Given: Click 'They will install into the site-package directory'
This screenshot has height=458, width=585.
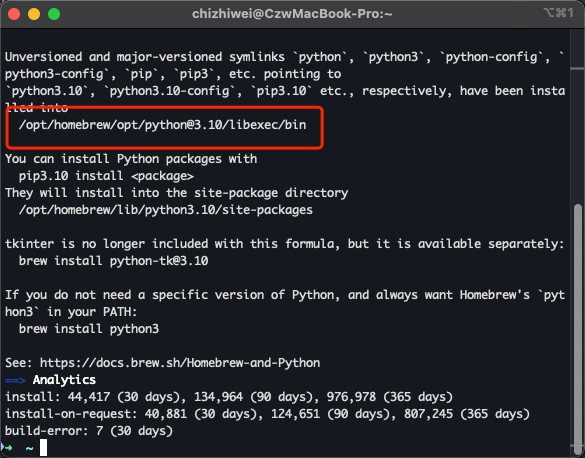Looking at the screenshot, I should point(176,193).
